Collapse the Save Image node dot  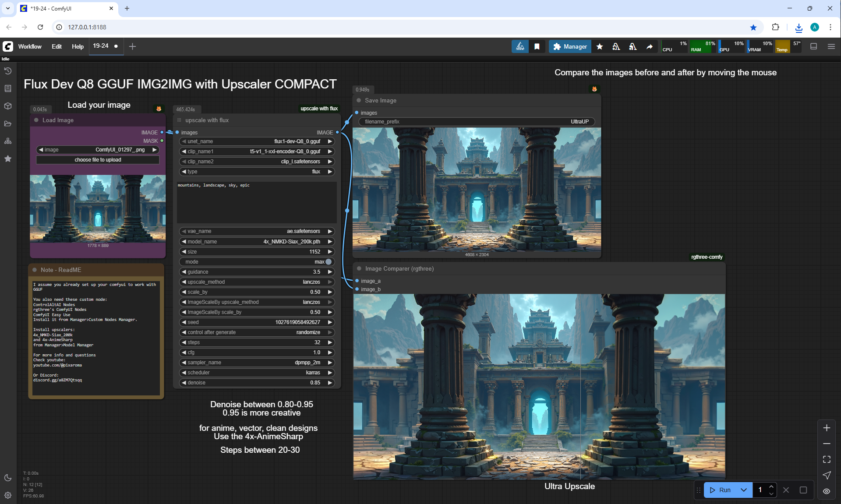pos(359,100)
